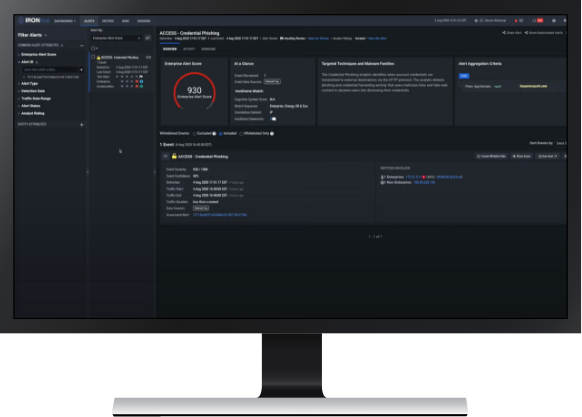582x417 pixels.
Task: Click the Share Alert button
Action: click(x=512, y=33)
